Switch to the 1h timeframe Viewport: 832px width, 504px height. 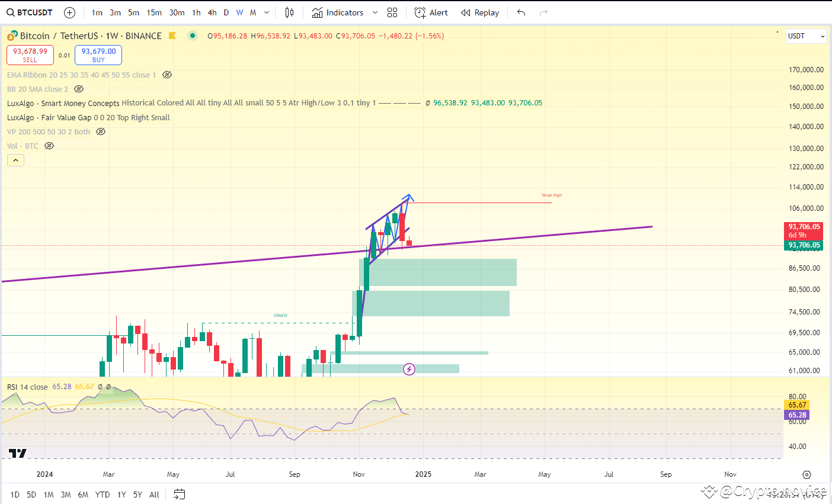point(196,12)
